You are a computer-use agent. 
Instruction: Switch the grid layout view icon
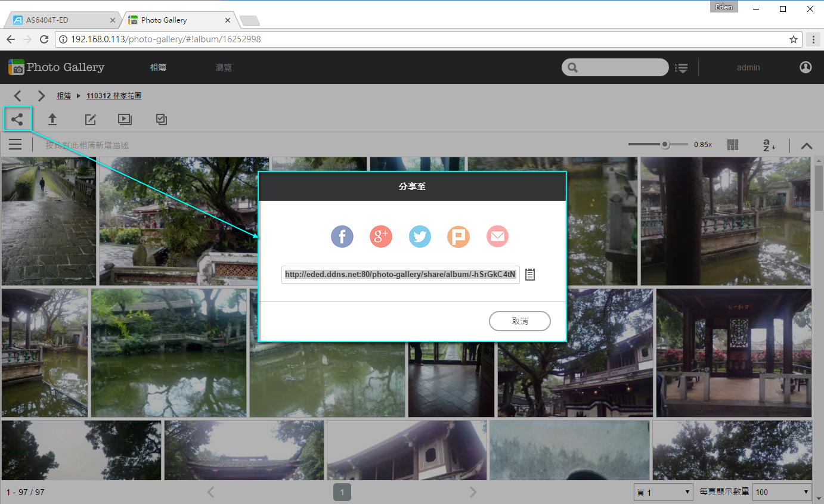733,145
